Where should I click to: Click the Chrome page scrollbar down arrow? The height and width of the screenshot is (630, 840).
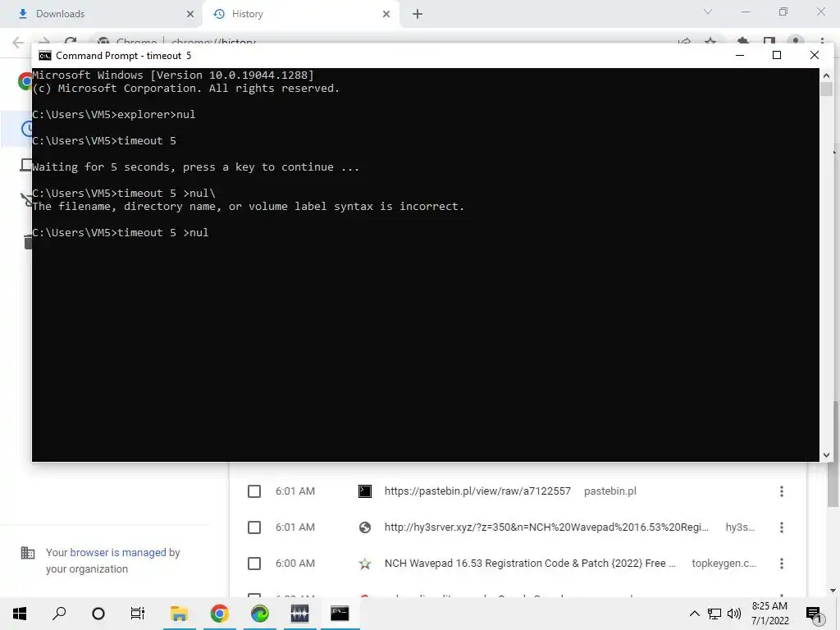833,591
